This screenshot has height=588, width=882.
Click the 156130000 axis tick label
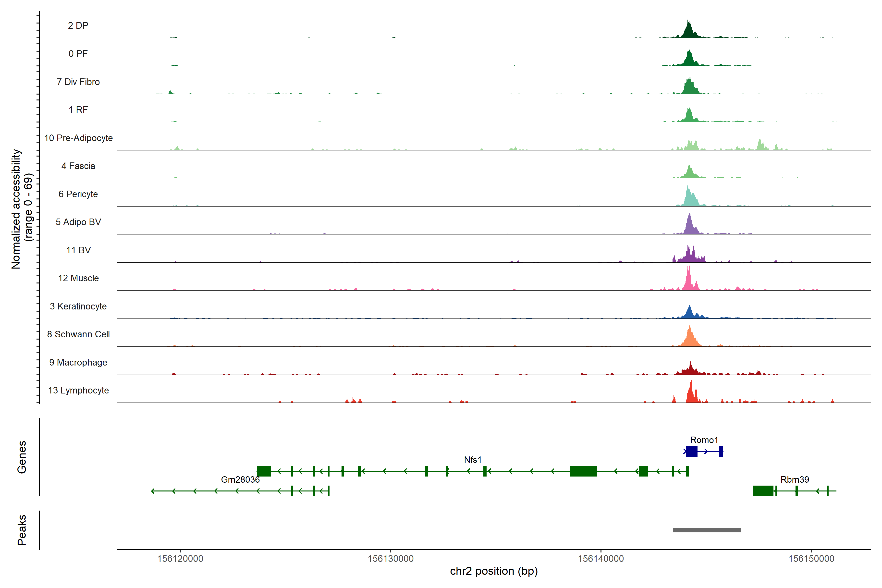pos(390,558)
